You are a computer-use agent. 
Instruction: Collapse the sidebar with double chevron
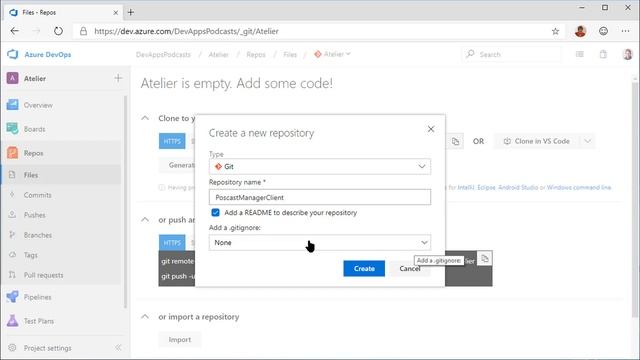118,348
